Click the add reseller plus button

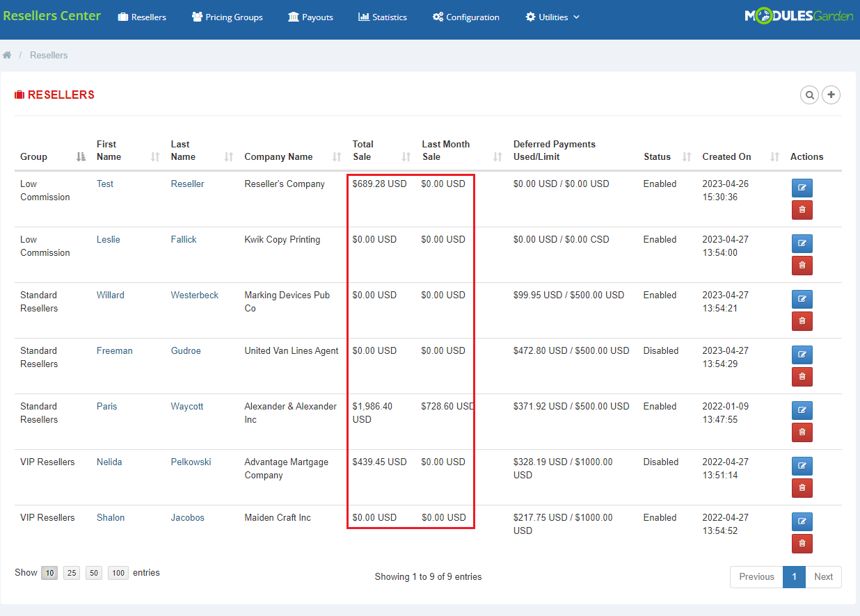831,95
